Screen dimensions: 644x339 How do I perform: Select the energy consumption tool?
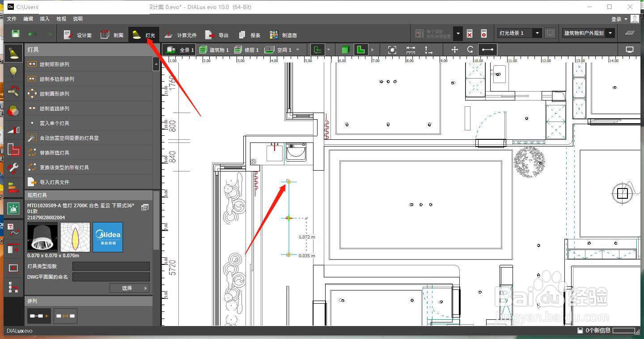(x=13, y=188)
